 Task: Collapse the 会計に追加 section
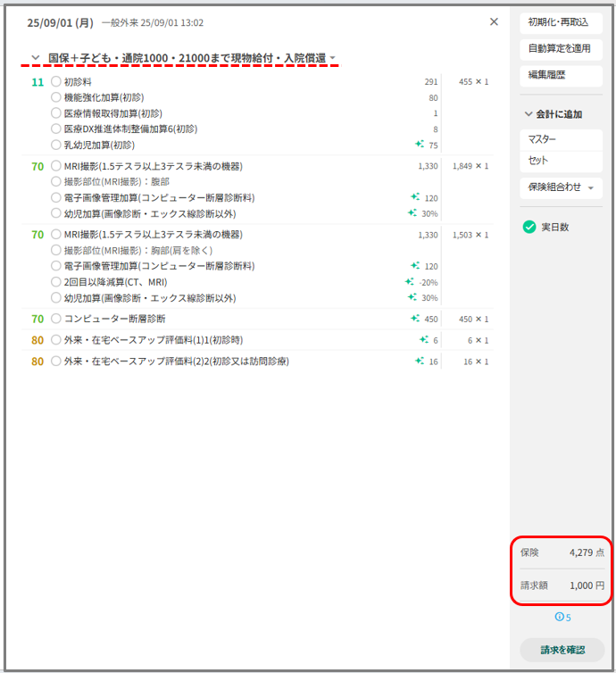click(529, 114)
